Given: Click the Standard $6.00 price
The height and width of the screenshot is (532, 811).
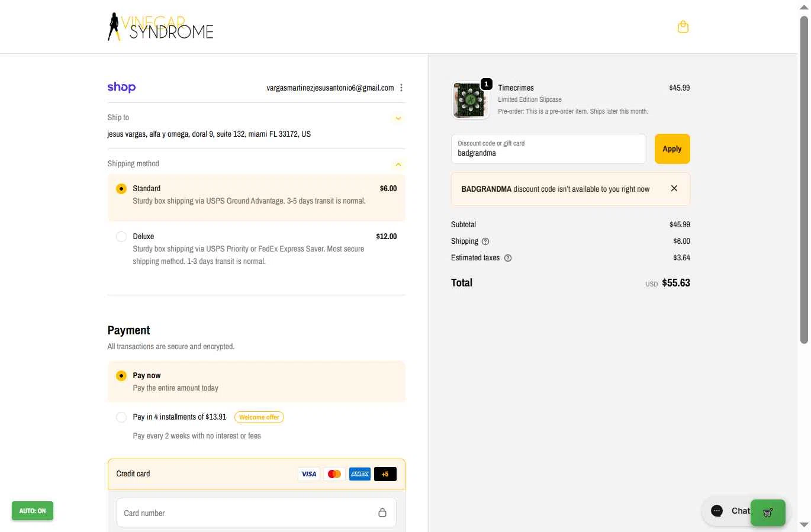Looking at the screenshot, I should pyautogui.click(x=388, y=188).
